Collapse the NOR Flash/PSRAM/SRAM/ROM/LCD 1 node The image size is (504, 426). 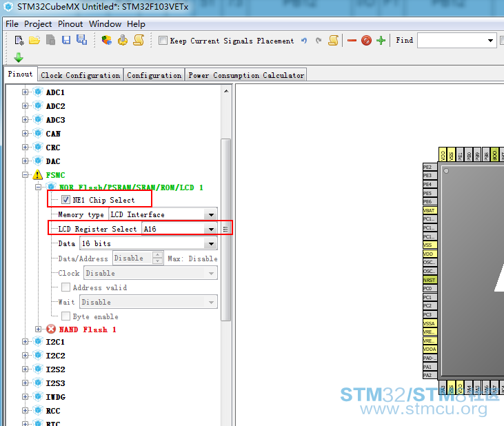click(38, 187)
